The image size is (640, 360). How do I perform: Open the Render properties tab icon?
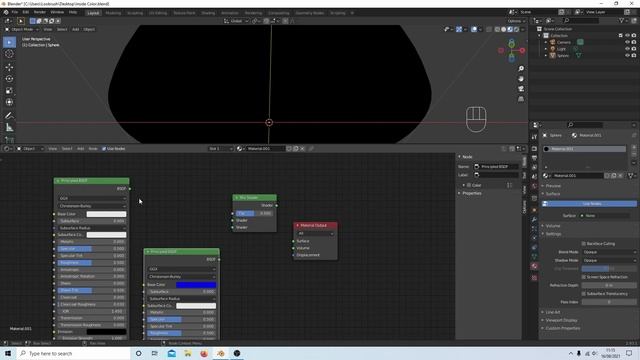pos(534,149)
